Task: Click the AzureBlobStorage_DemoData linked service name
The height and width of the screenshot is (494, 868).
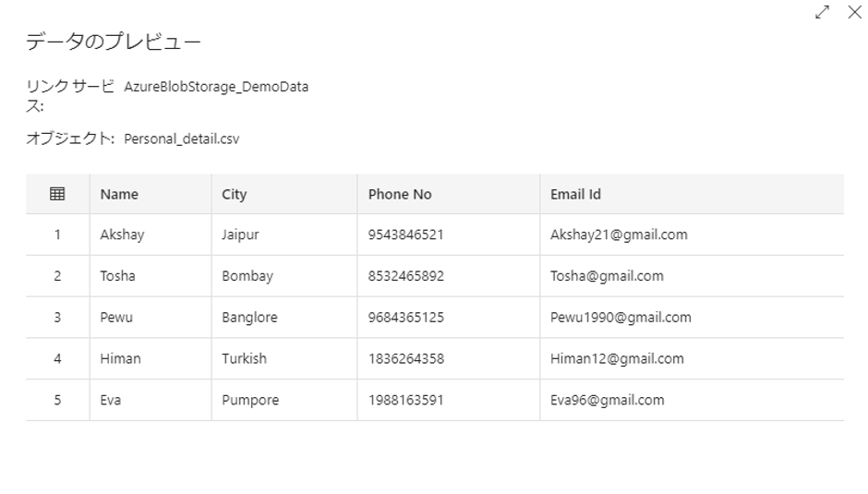Action: click(216, 88)
